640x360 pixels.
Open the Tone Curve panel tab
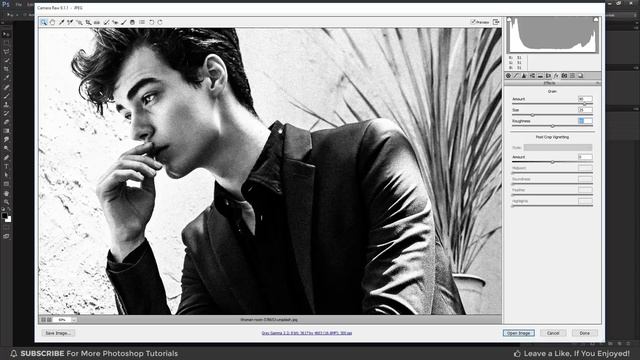coord(516,76)
